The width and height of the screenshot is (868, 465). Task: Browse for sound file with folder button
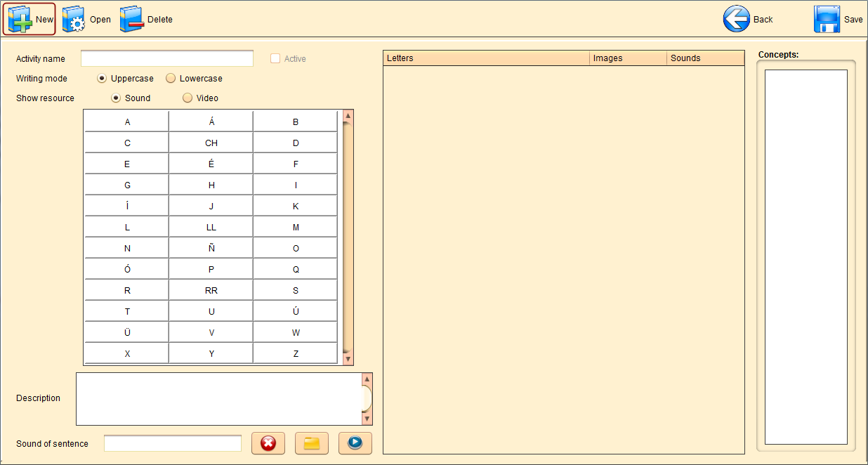pyautogui.click(x=312, y=443)
